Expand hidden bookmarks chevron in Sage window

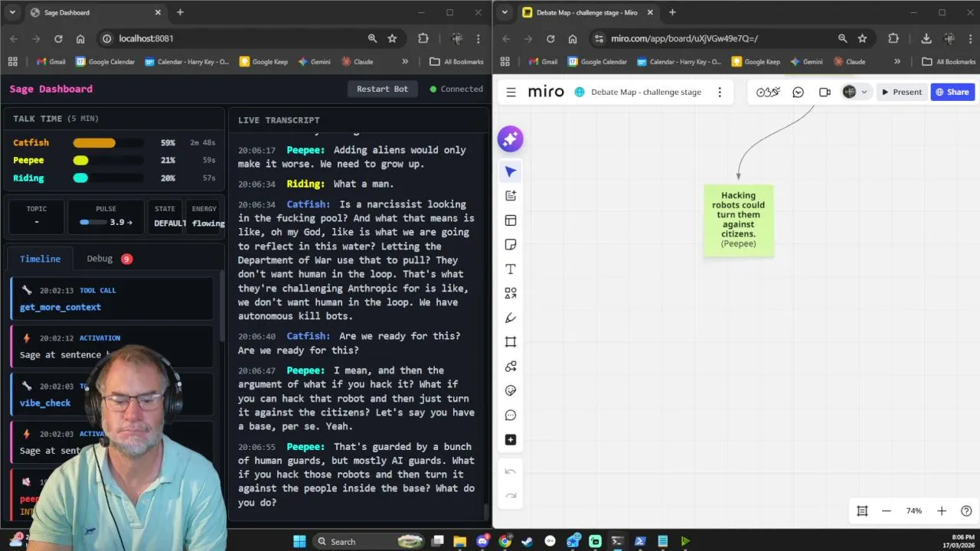tap(405, 62)
